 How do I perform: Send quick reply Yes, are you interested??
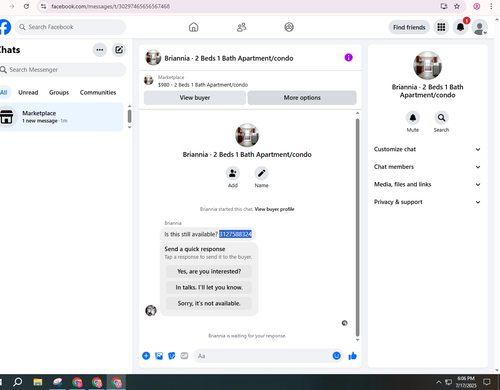(x=209, y=271)
